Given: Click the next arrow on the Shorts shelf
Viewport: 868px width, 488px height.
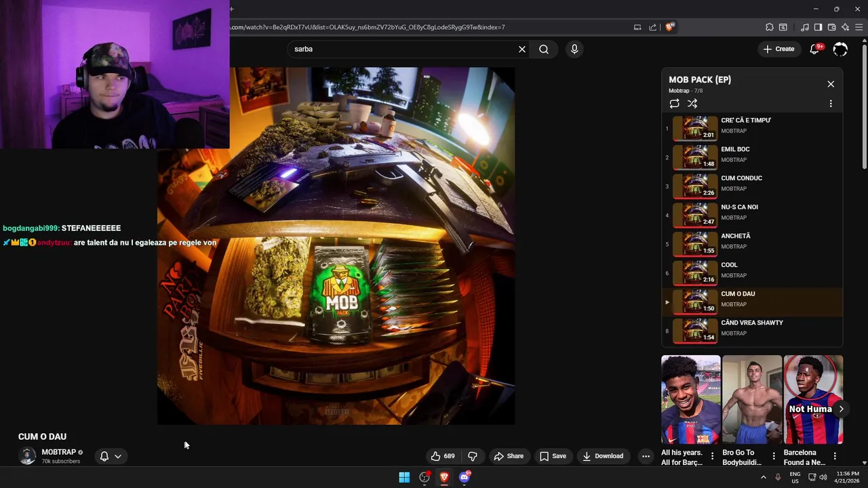Looking at the screenshot, I should pyautogui.click(x=841, y=409).
